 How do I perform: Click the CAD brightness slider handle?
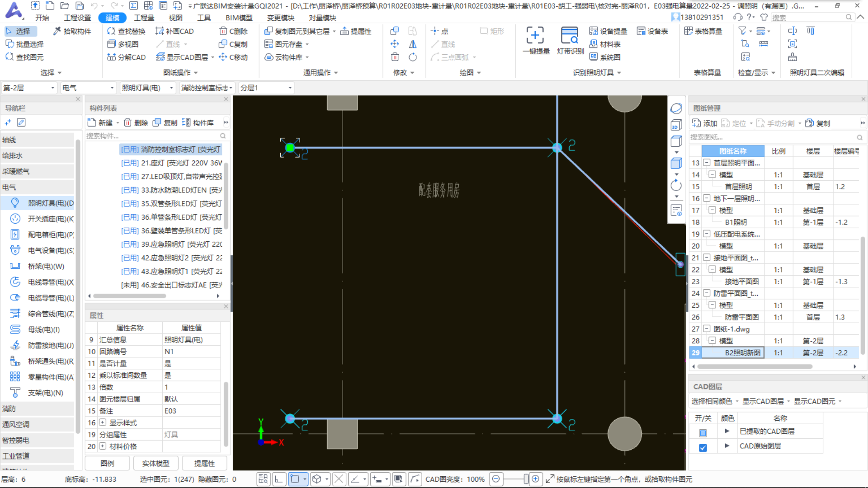[x=526, y=479]
